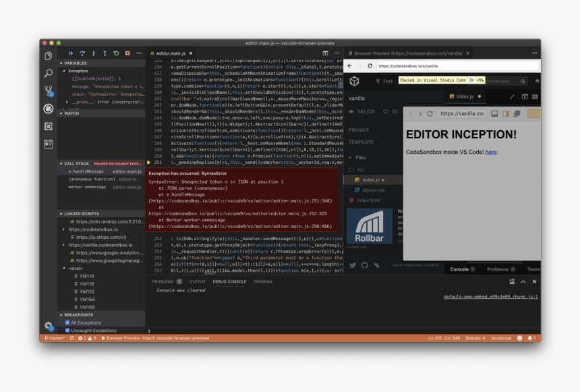Collapse the Exception variable node
This screenshot has height=392, width=580.
pyautogui.click(x=64, y=71)
